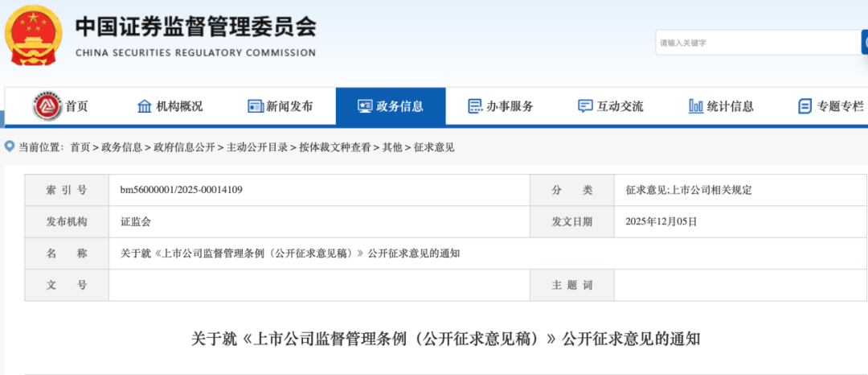
Task: Click the bar chart icon beside 统计信息
Action: point(696,106)
